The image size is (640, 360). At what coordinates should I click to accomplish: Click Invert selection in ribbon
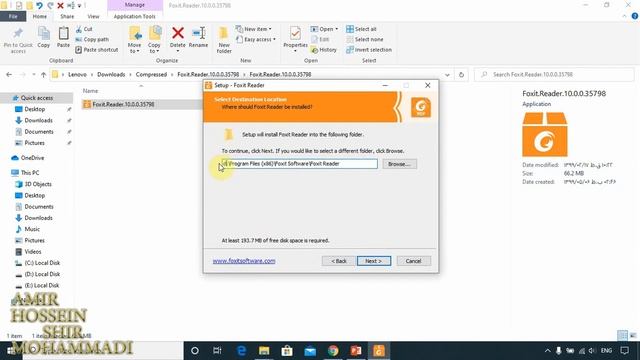369,50
